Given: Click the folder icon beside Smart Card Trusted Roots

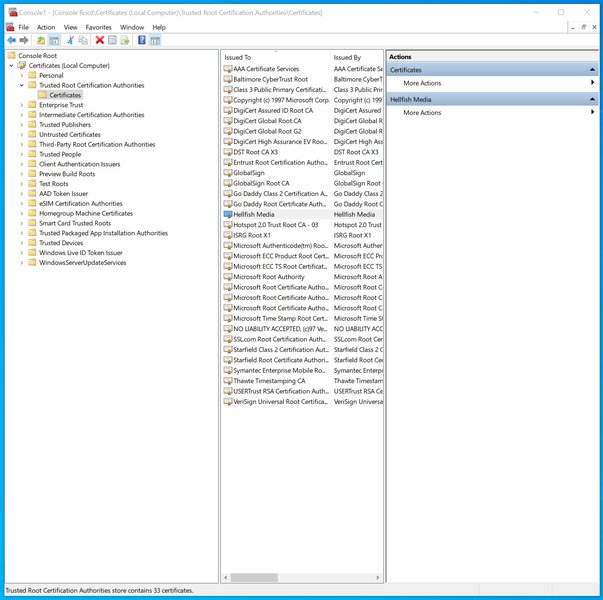Looking at the screenshot, I should 33,223.
